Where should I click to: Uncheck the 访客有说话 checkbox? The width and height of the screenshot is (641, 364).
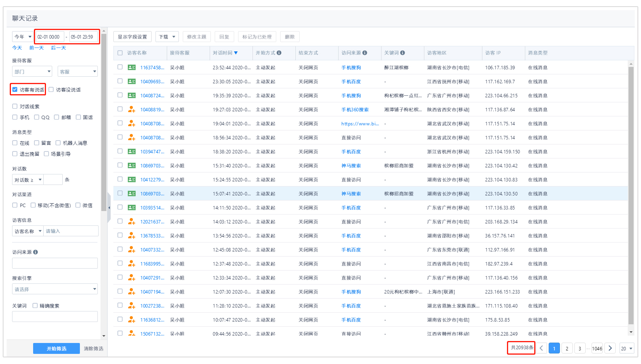[15, 90]
